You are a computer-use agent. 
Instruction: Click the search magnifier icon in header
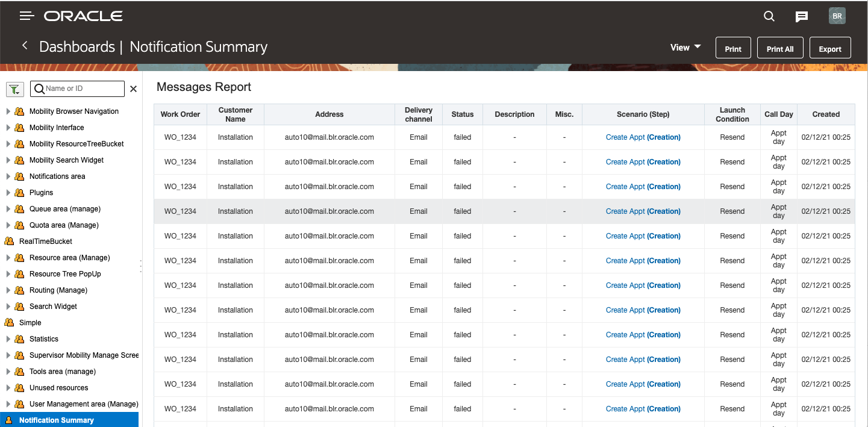[x=769, y=16]
